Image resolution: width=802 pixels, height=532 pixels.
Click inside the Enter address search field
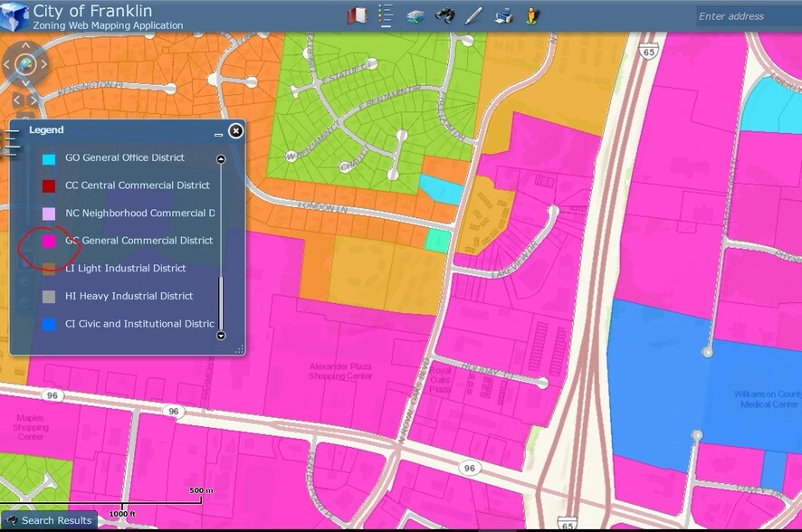(746, 16)
